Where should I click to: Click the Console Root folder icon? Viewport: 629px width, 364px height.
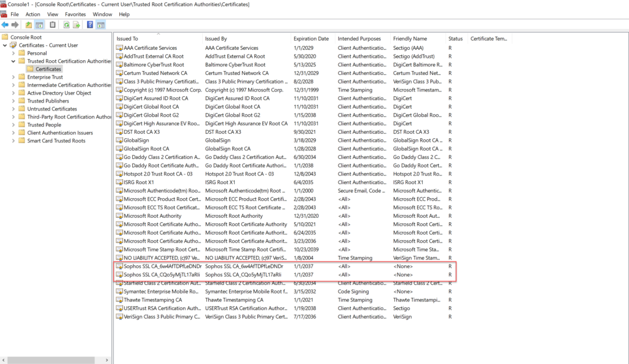coord(5,37)
